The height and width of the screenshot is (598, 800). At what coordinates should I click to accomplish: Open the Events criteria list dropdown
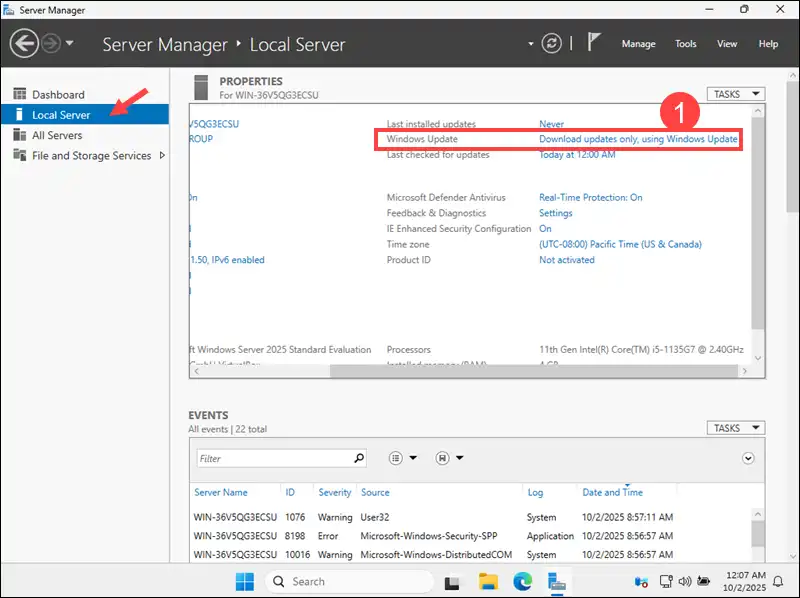click(402, 458)
